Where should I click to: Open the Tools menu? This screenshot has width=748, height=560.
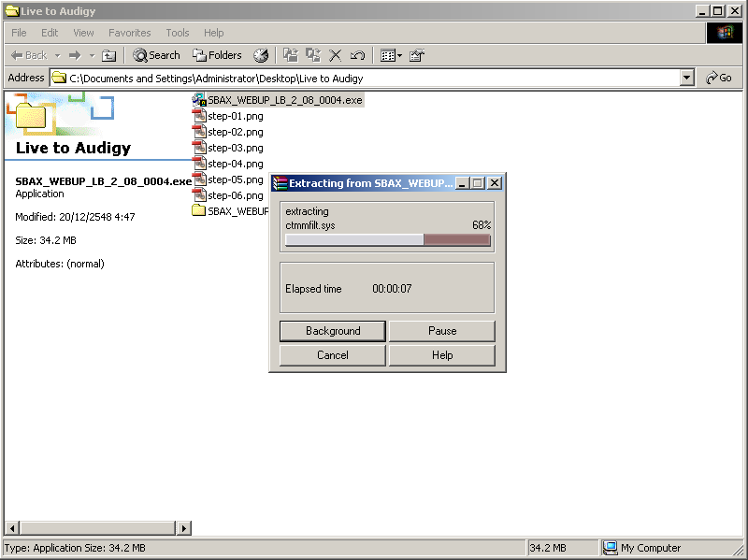[178, 33]
